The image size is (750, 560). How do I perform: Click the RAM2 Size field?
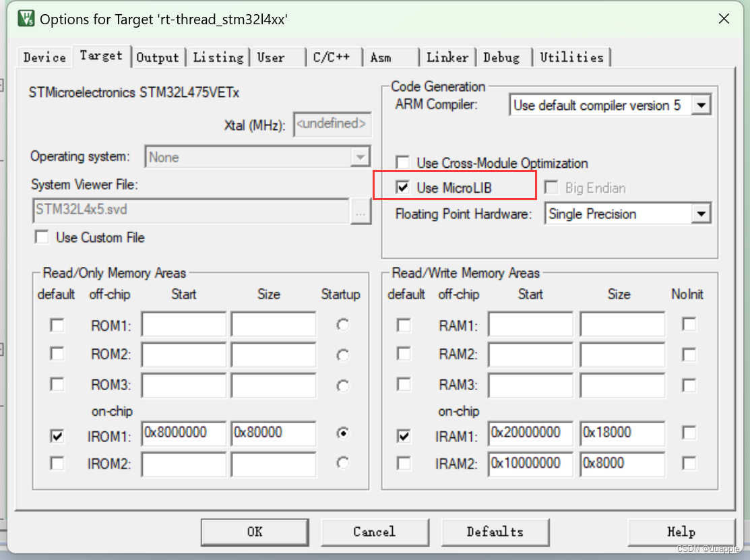click(x=622, y=354)
